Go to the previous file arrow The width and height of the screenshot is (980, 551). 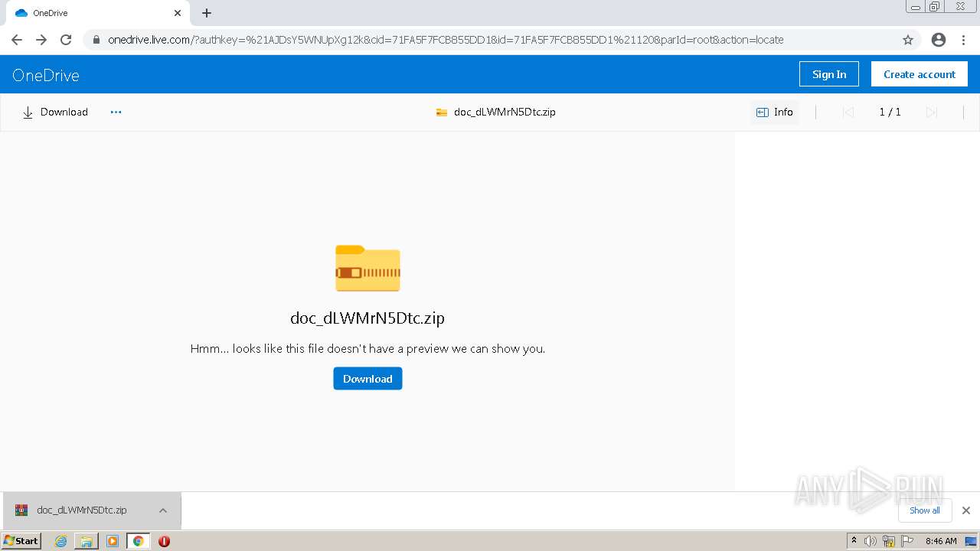click(x=848, y=112)
